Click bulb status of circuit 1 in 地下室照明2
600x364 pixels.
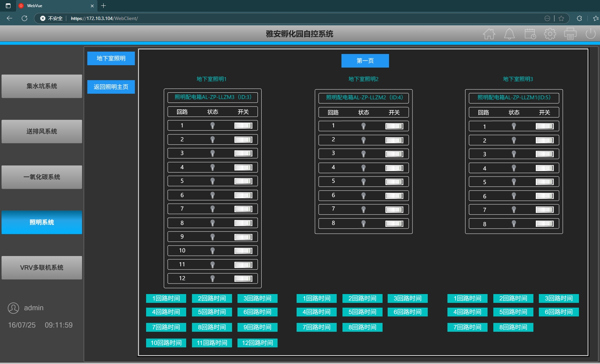pos(364,126)
